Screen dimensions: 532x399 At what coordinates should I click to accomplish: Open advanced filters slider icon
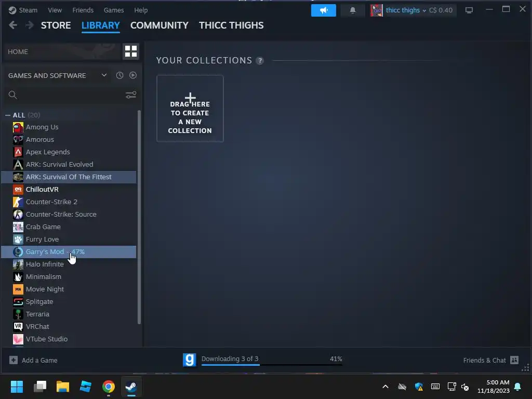131,95
